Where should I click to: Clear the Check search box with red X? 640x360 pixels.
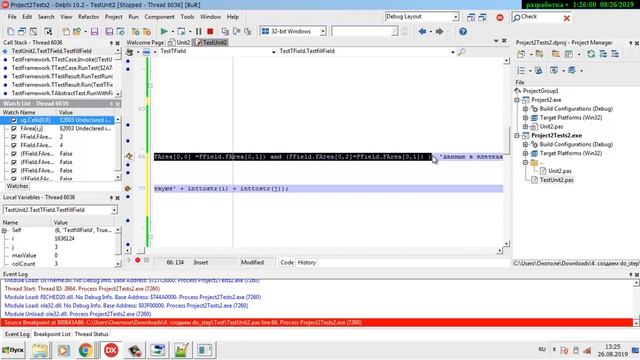click(567, 18)
